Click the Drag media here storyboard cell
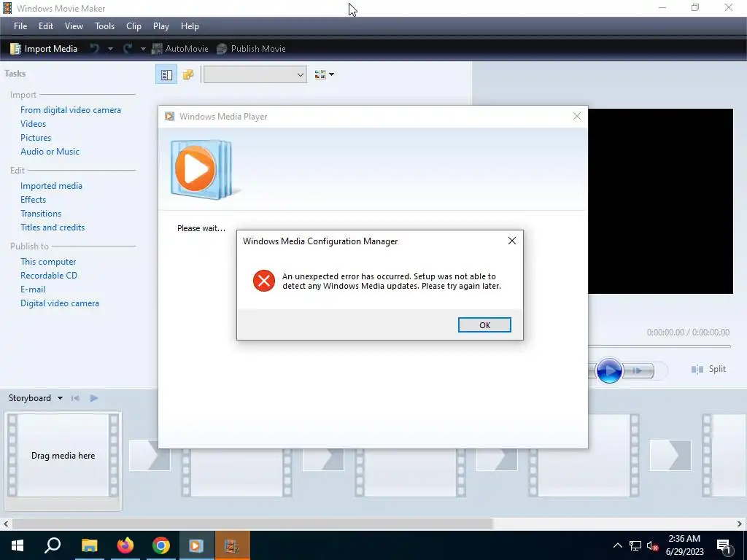This screenshot has height=560, width=747. (x=63, y=456)
